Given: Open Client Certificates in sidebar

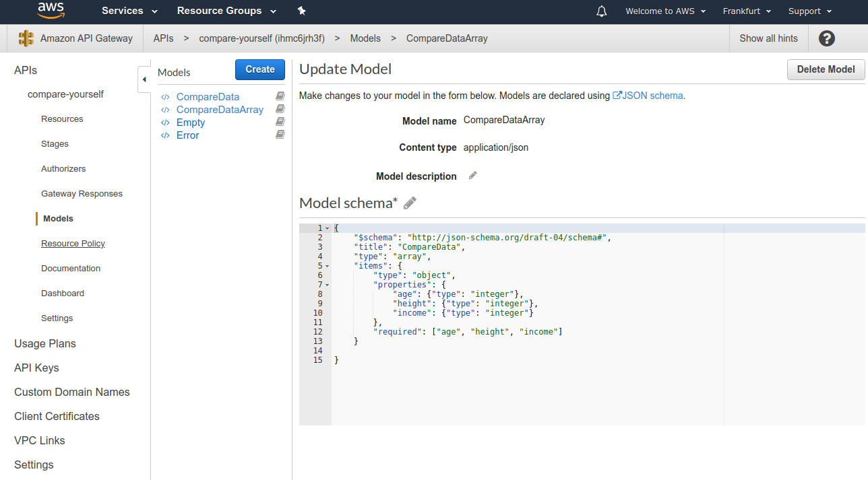Looking at the screenshot, I should (57, 416).
